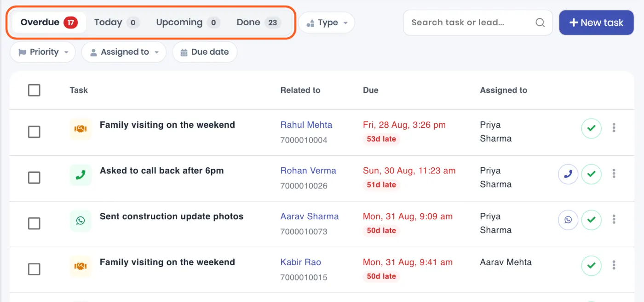The image size is (644, 302).
Task: Show the Done tasks tab
Action: pos(259,22)
